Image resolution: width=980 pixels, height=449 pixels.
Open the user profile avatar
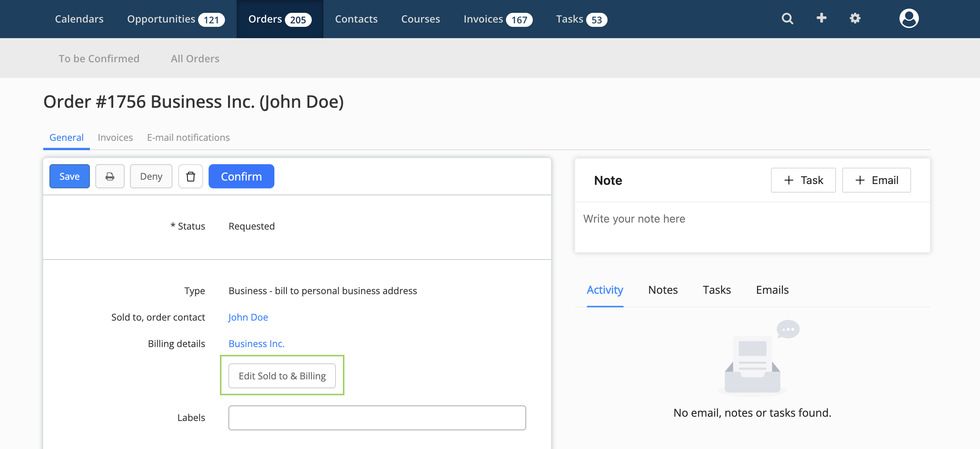point(909,18)
